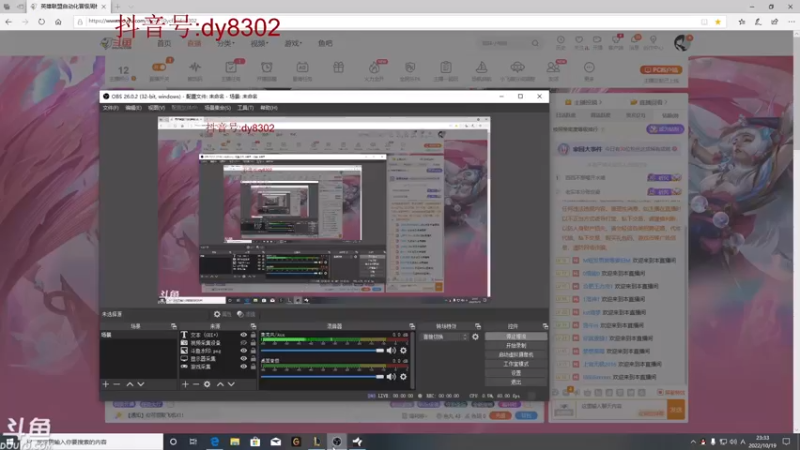This screenshot has width=800, height=450.
Task: Open Filters icon above the sources panel
Action: pos(246,314)
